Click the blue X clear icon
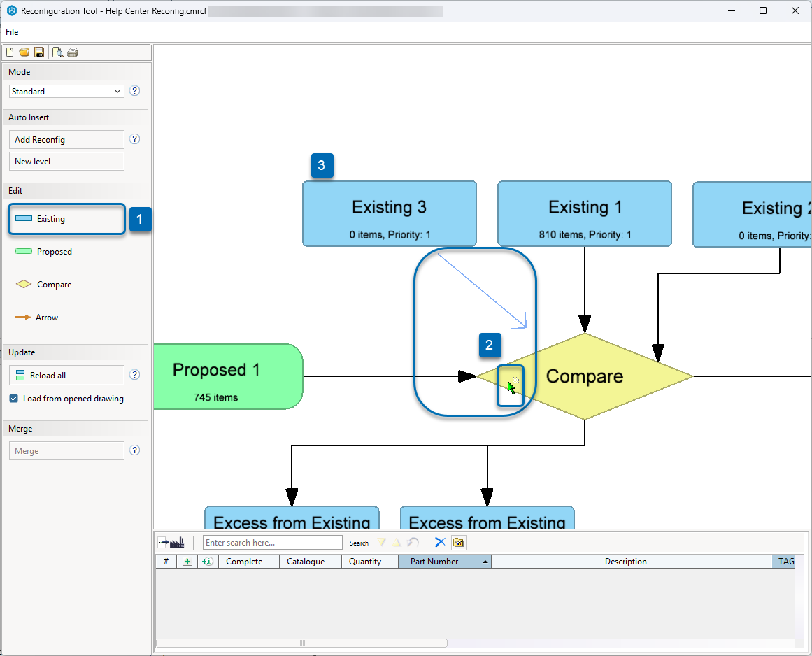812x656 pixels. [x=440, y=542]
